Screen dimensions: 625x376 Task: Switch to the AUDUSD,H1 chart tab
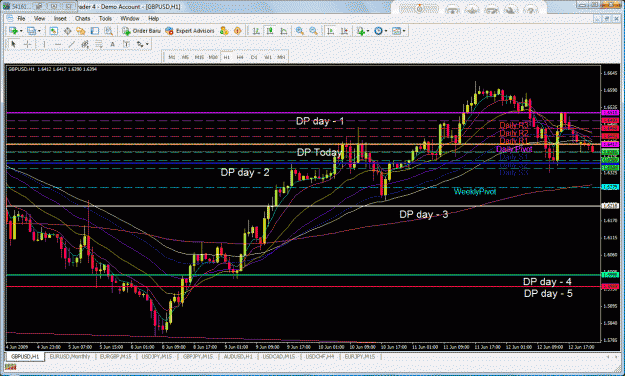pos(238,356)
